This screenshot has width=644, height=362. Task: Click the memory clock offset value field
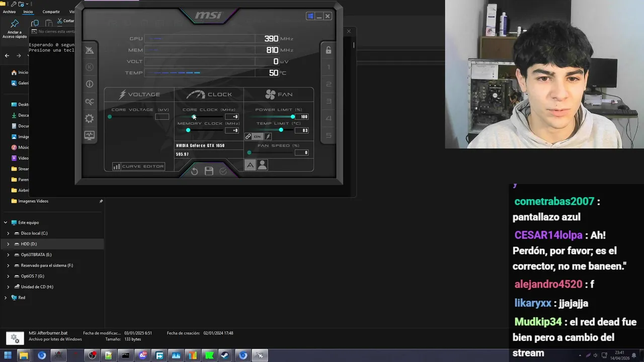(x=231, y=130)
